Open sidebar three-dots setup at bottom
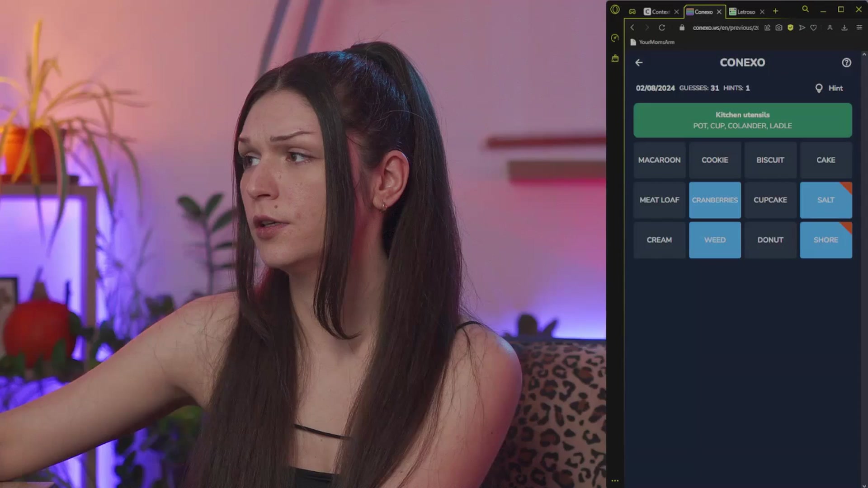The image size is (868, 488). (615, 481)
